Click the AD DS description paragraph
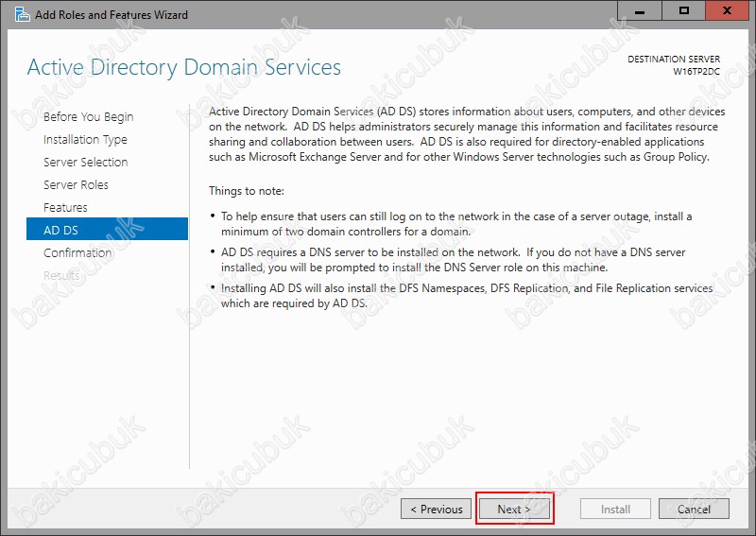Screen dimensions: 756x536 tap(467, 134)
